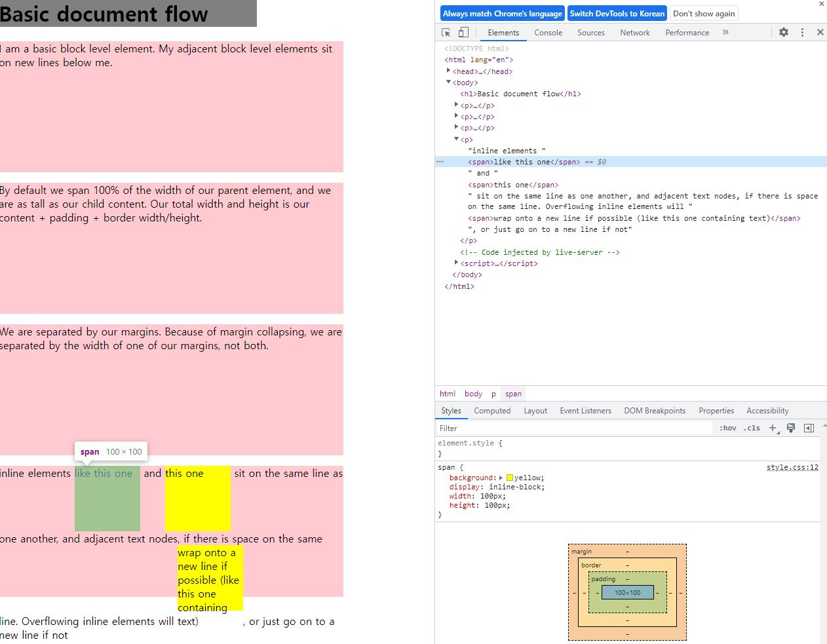The image size is (827, 644).
Task: Click the yellow 'this one' span on page
Action: tap(198, 499)
